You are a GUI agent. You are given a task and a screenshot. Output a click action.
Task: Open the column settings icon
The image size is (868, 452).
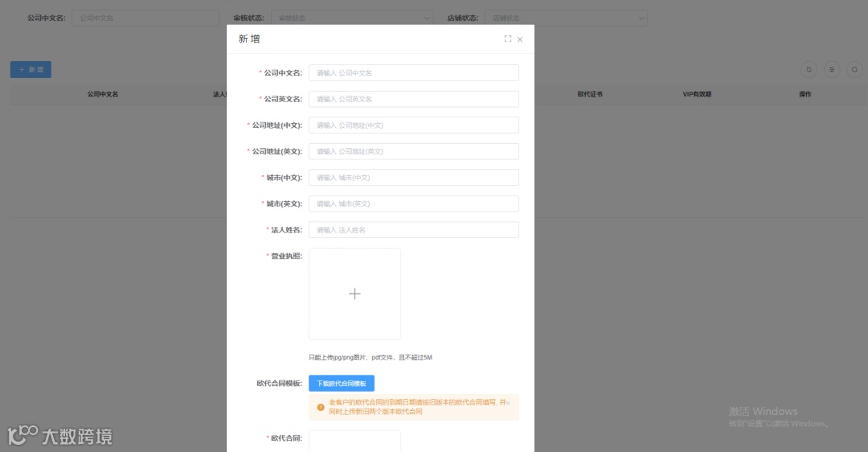pyautogui.click(x=832, y=69)
